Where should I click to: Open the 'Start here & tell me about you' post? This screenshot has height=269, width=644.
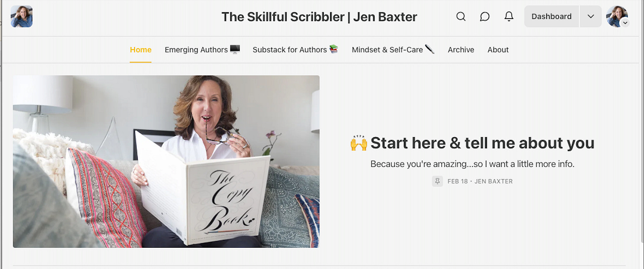click(x=482, y=143)
